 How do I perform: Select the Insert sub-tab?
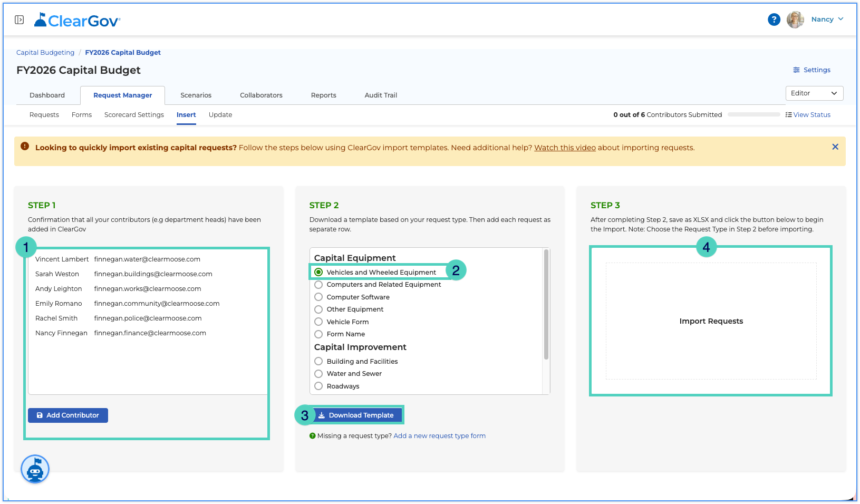coord(186,115)
